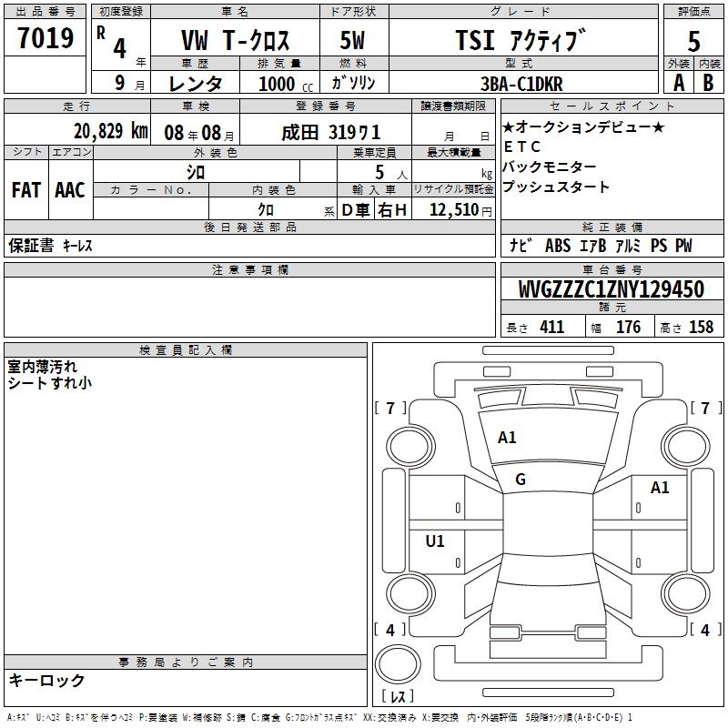Click inspection date 08年08月

(x=199, y=133)
